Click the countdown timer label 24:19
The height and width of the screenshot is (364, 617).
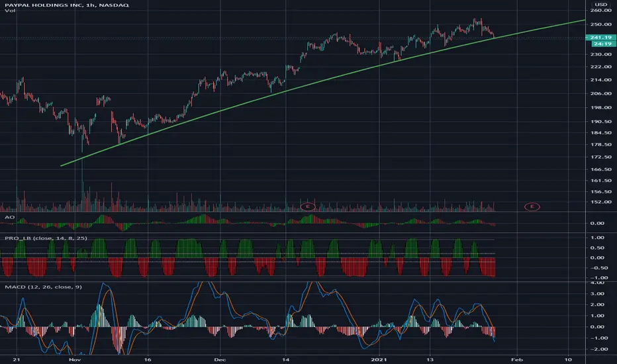pyautogui.click(x=602, y=44)
